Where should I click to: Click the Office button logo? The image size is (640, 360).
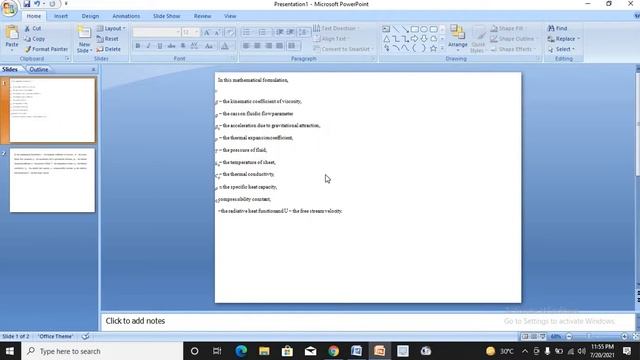tap(9, 8)
